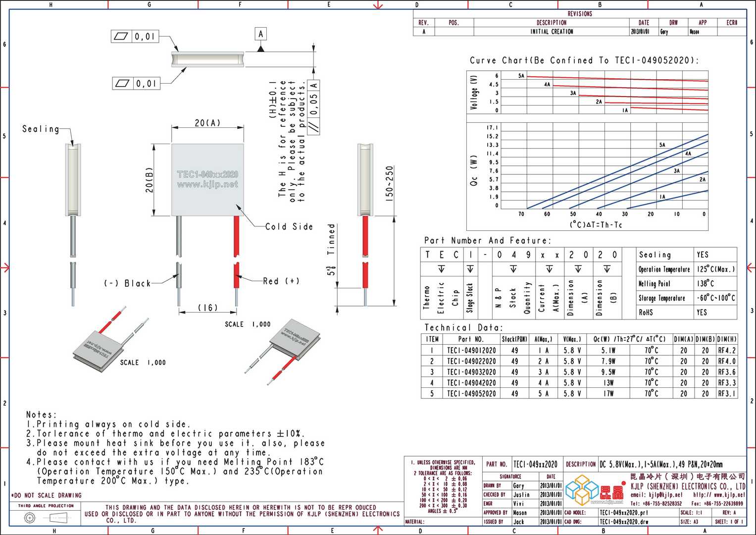Click part number 'TEC1-049012020' in the table
756x535 pixels.
pyautogui.click(x=471, y=350)
